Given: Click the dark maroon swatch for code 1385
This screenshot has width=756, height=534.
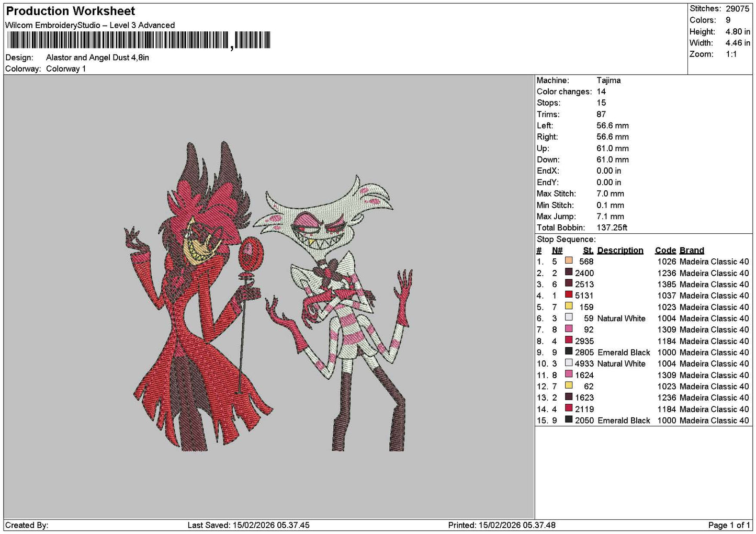Looking at the screenshot, I should [569, 283].
